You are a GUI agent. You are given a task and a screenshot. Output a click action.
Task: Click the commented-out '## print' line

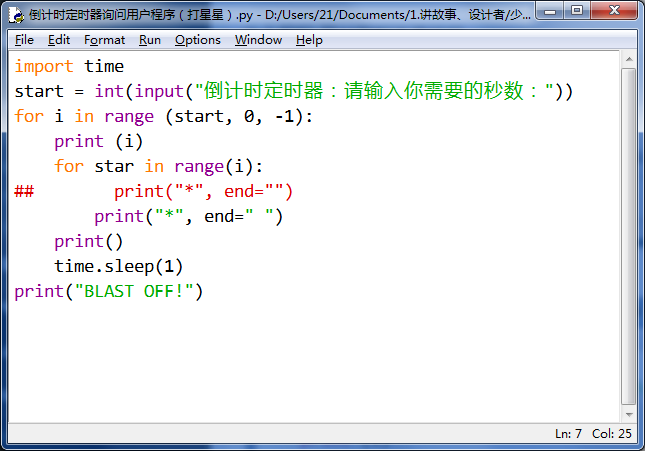153,192
